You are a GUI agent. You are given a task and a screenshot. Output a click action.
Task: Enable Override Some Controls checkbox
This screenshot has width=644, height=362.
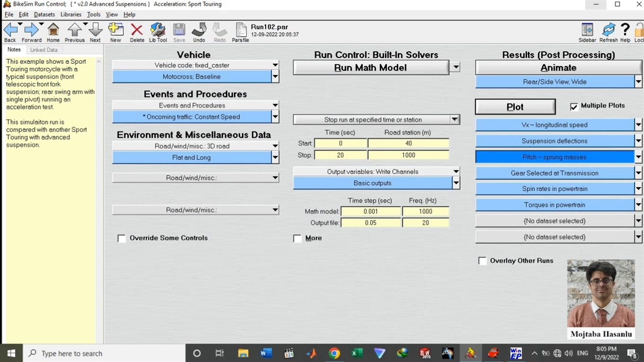click(x=122, y=238)
